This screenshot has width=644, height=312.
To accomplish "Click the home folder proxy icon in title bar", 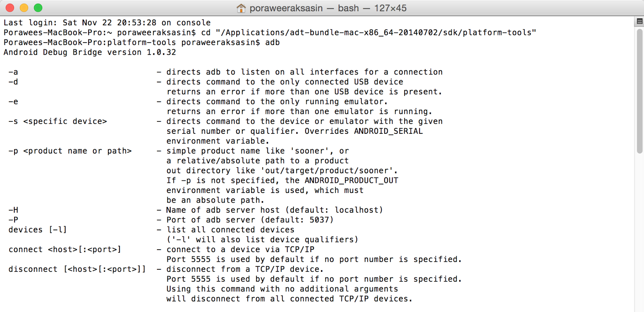I will (241, 8).
